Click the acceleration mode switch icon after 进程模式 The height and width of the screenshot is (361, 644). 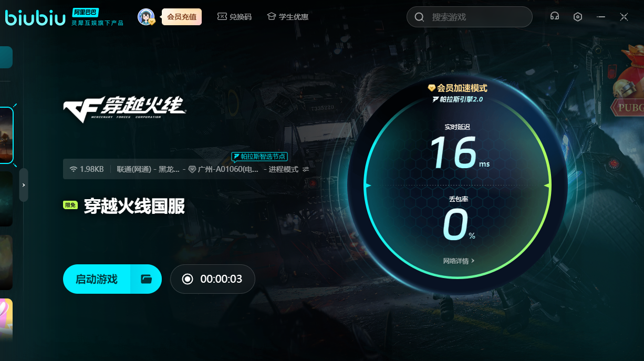click(306, 169)
